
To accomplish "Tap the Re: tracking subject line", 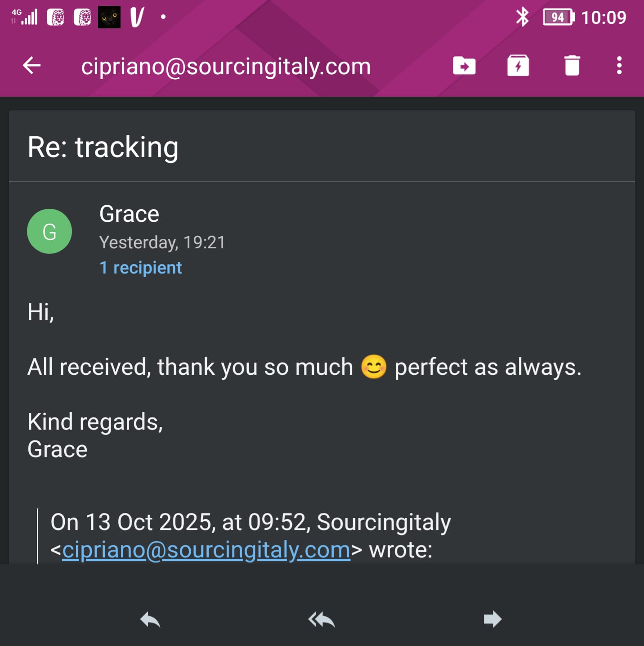I will click(103, 147).
